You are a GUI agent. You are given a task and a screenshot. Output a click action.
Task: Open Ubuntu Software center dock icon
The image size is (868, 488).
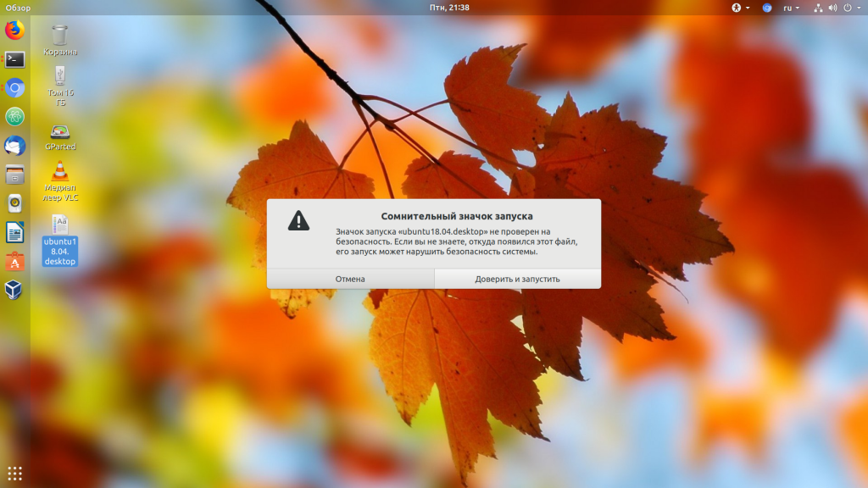pos(14,261)
